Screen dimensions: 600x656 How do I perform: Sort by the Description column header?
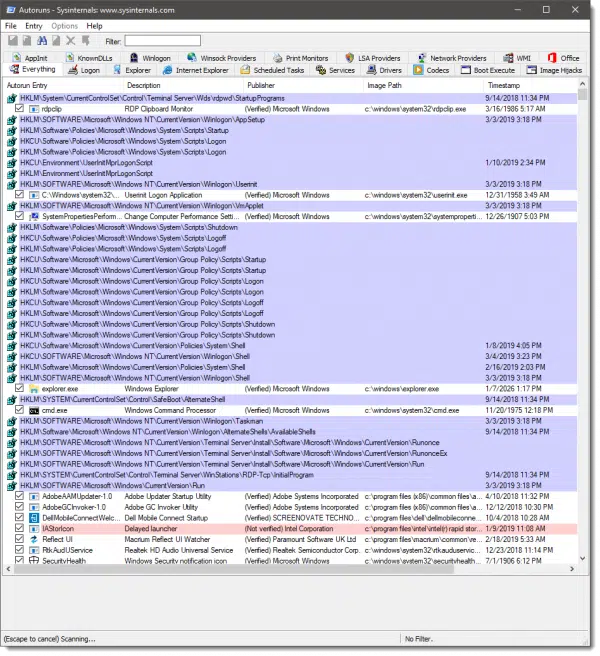(x=183, y=85)
